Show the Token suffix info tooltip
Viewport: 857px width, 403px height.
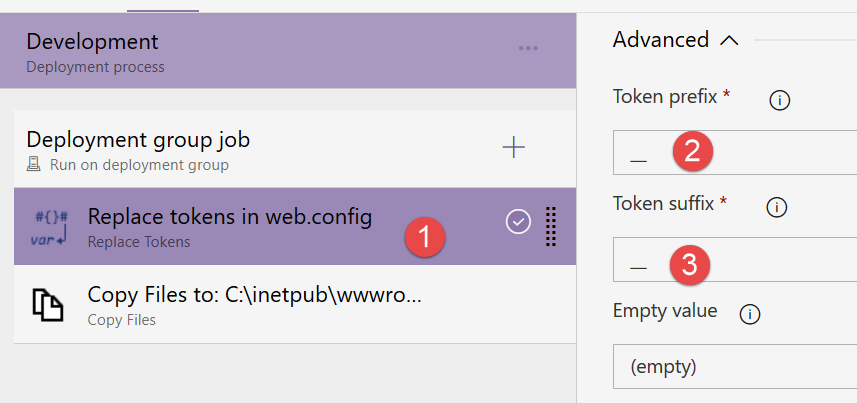tap(776, 207)
